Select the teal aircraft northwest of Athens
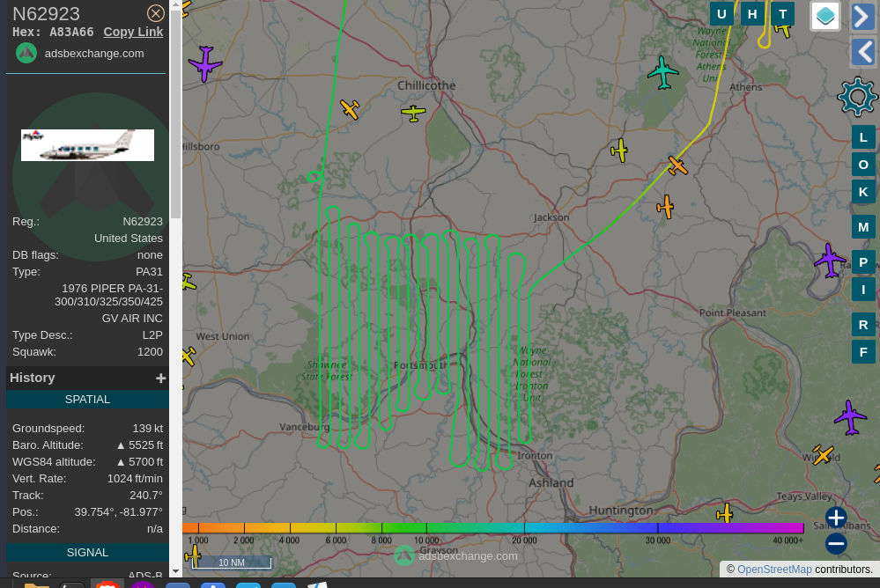Screen dimensions: 880x588 tap(662, 72)
